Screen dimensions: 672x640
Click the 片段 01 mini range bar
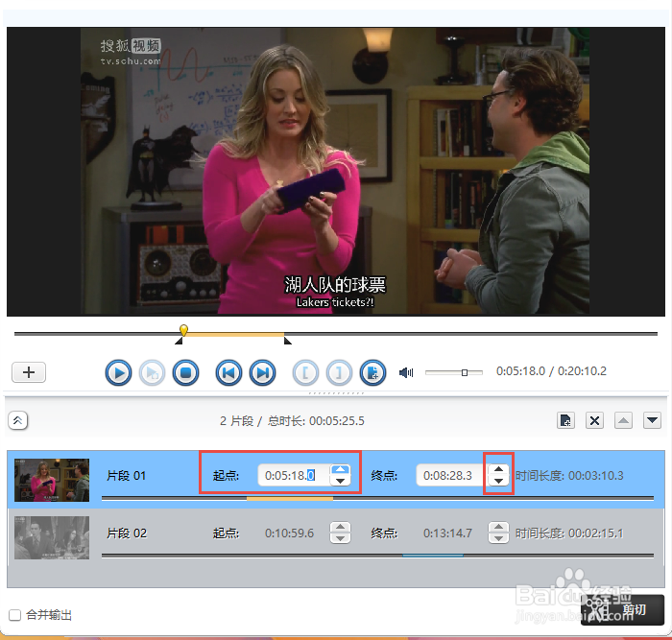tap(290, 498)
